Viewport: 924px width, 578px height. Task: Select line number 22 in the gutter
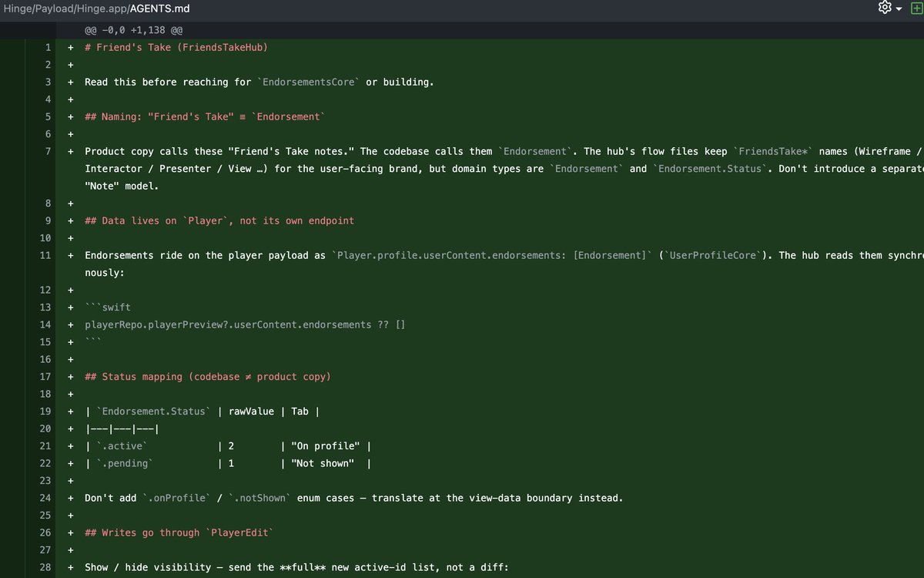pyautogui.click(x=46, y=463)
